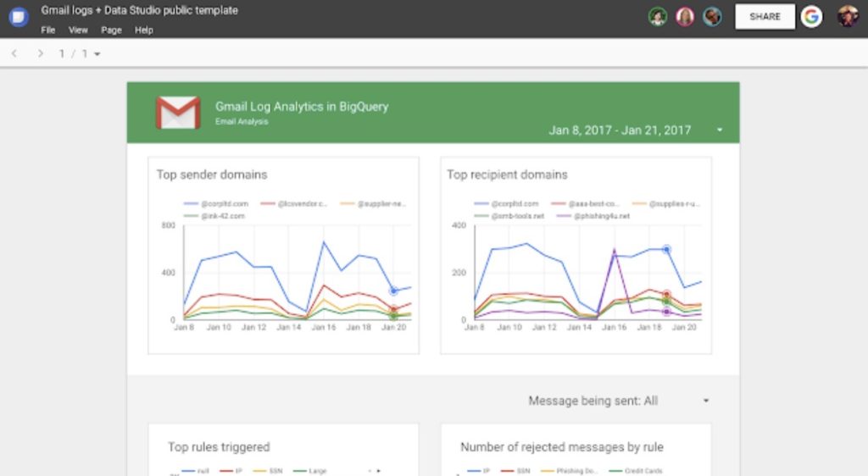Open the 1 / 1 page selector dropdown
This screenshot has height=476, width=868.
pos(80,53)
